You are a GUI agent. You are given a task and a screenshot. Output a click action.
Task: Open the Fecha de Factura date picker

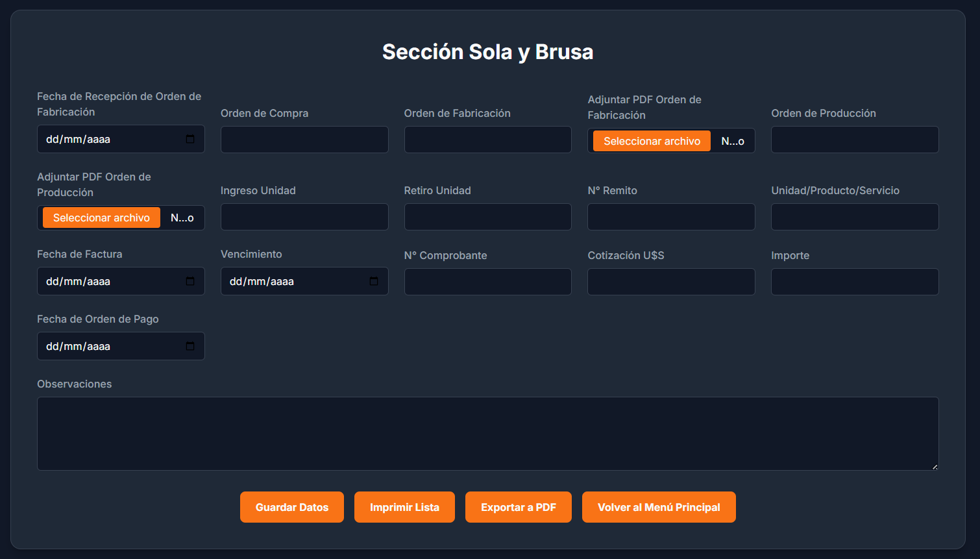190,281
